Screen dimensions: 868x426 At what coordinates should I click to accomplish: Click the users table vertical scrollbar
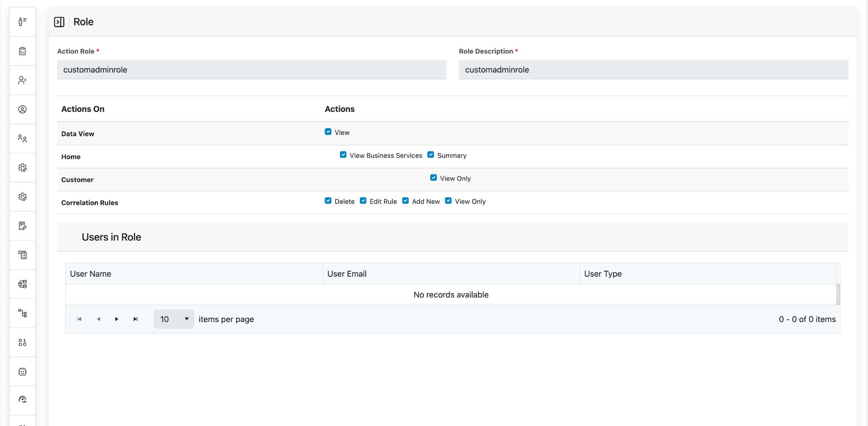(x=838, y=294)
